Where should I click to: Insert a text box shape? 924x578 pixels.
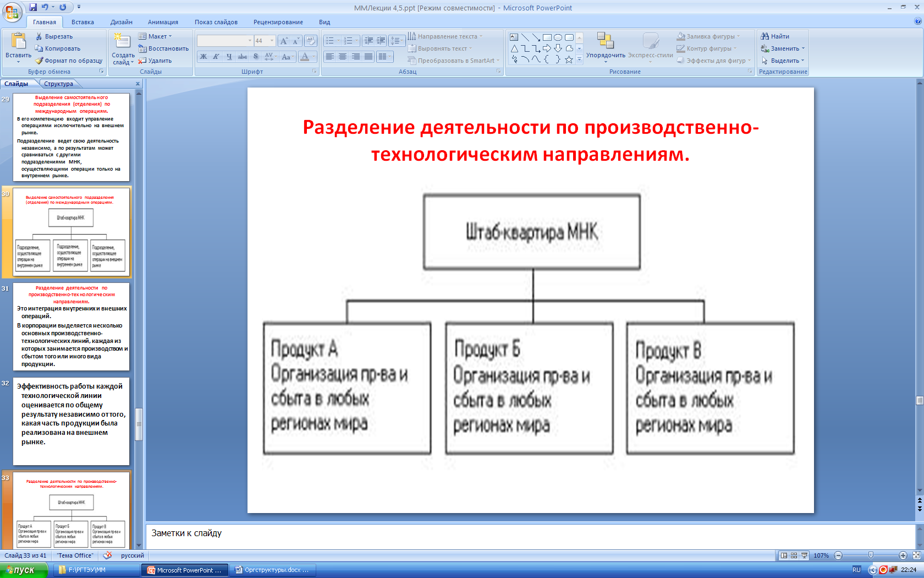[x=514, y=37]
